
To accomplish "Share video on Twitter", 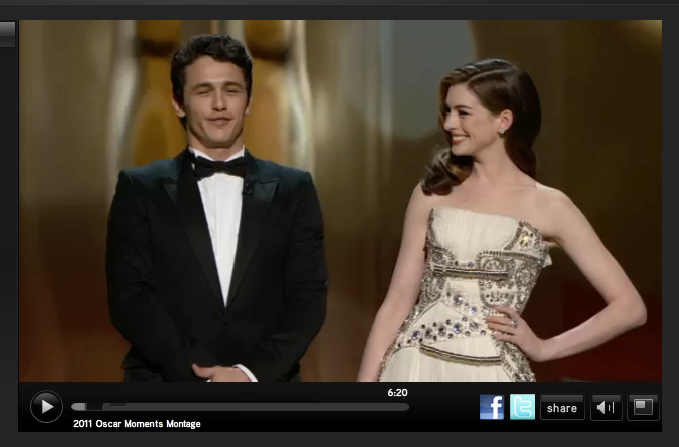I will 522,407.
